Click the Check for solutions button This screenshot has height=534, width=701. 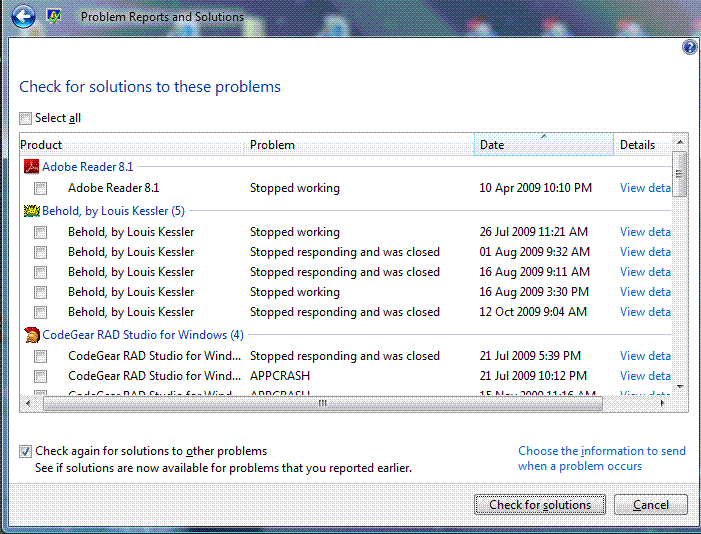coord(540,504)
